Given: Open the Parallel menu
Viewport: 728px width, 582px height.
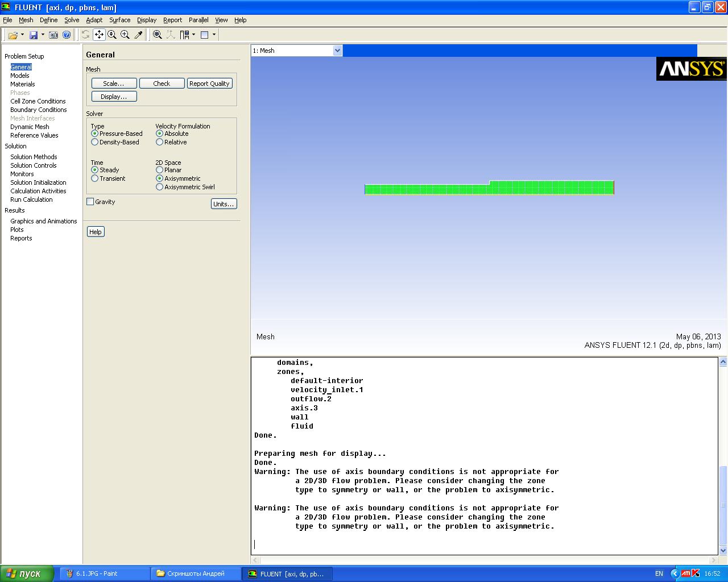Looking at the screenshot, I should [x=198, y=20].
